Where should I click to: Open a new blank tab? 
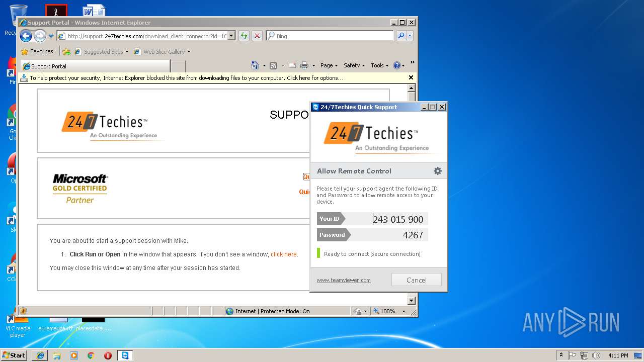pos(179,66)
